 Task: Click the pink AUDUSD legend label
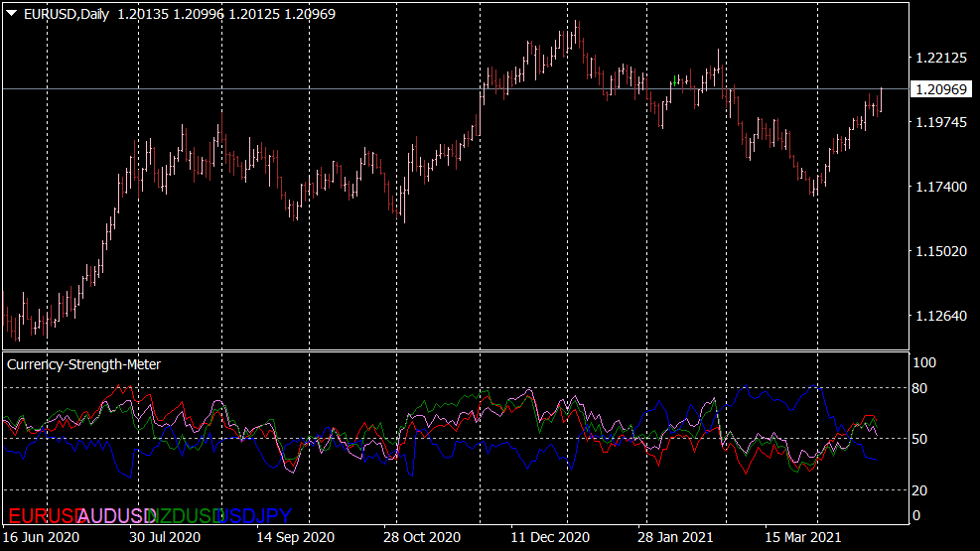(114, 515)
